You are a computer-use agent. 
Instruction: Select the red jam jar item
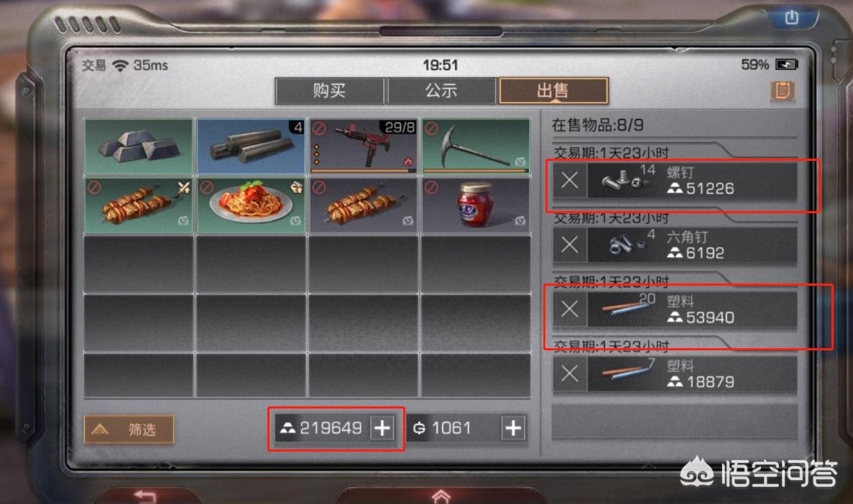[476, 205]
